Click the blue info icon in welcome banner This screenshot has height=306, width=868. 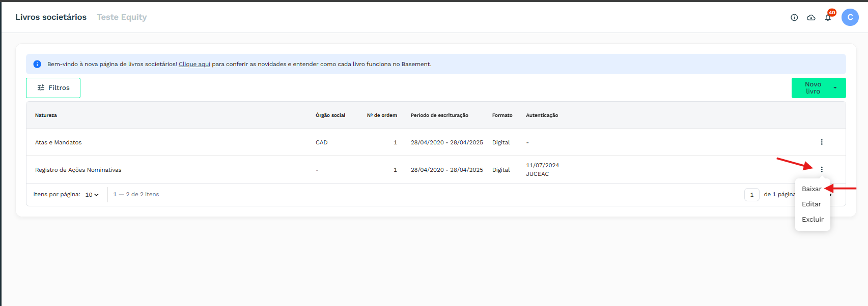(37, 64)
